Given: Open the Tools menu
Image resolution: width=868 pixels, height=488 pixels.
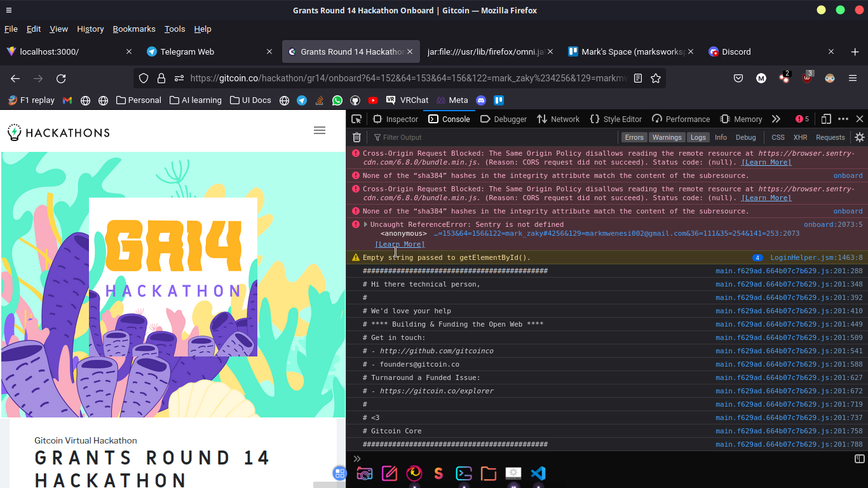Looking at the screenshot, I should point(175,29).
